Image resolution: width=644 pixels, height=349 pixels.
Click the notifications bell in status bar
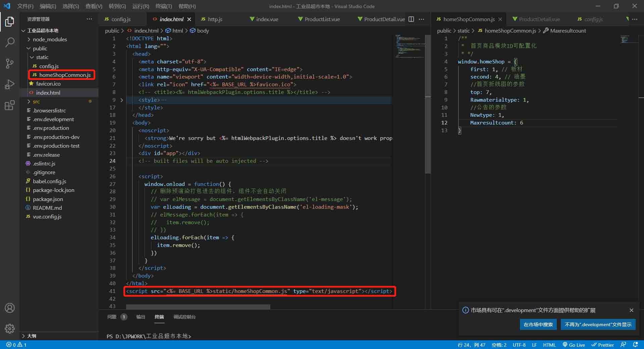click(635, 345)
